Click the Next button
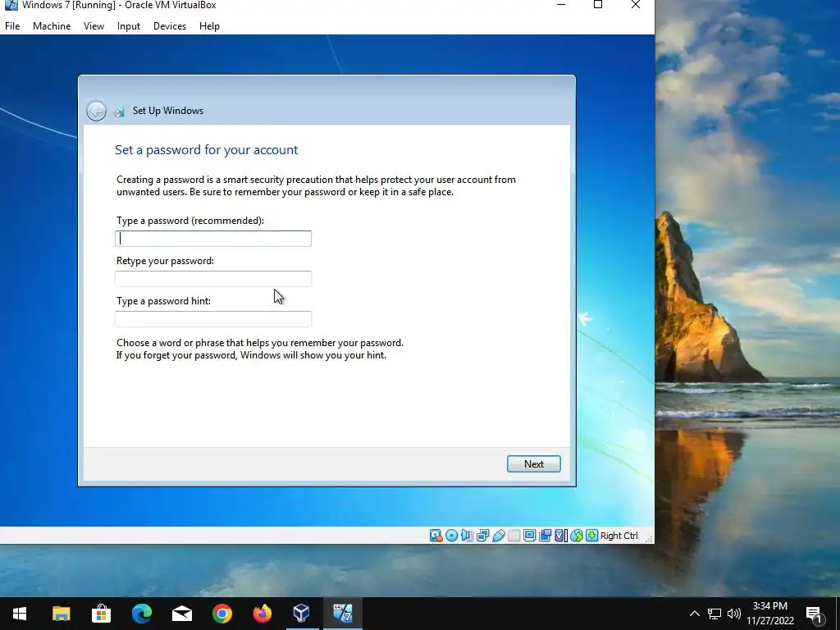 (533, 464)
